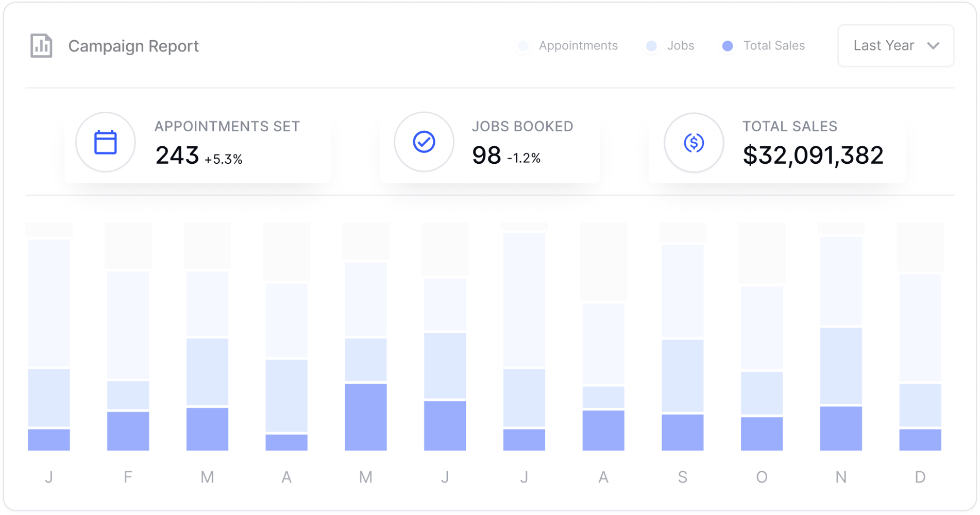The height and width of the screenshot is (515, 980).
Task: Click the Campaign Report bar chart icon
Action: (41, 45)
